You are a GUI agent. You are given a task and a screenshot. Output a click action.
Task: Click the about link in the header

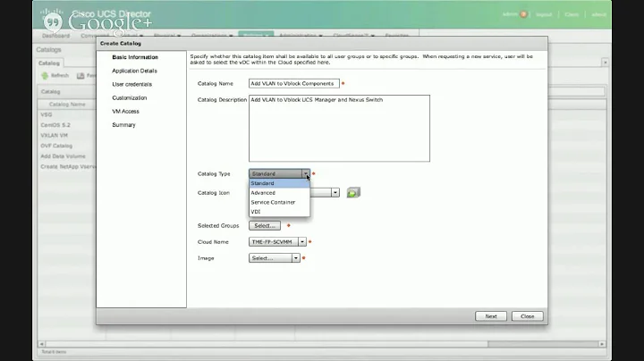pyautogui.click(x=598, y=14)
